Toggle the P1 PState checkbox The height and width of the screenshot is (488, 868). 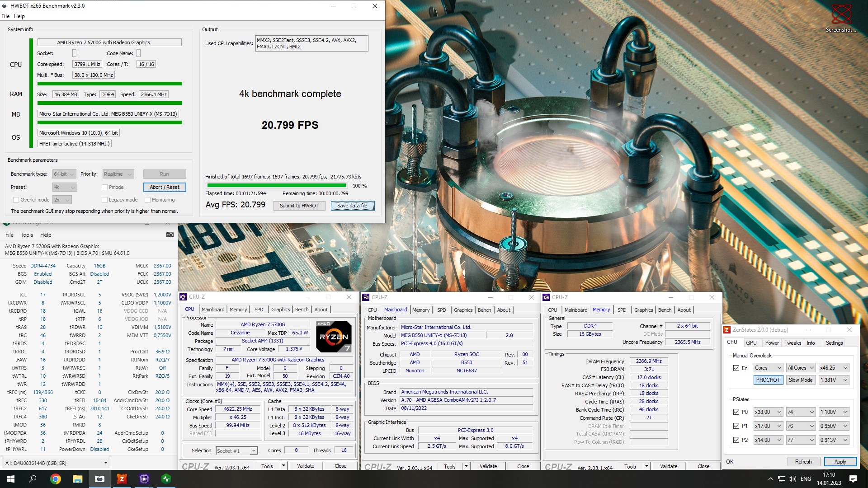pos(736,426)
